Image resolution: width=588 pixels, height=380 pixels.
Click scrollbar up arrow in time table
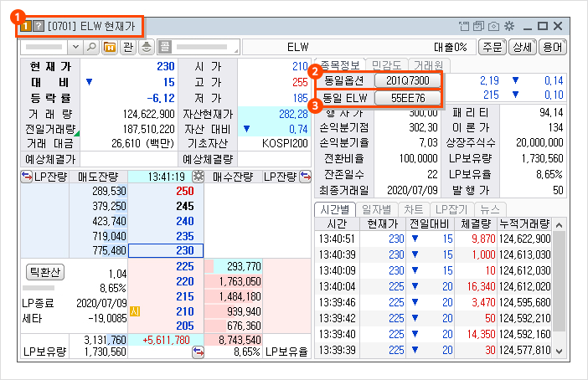(560, 225)
